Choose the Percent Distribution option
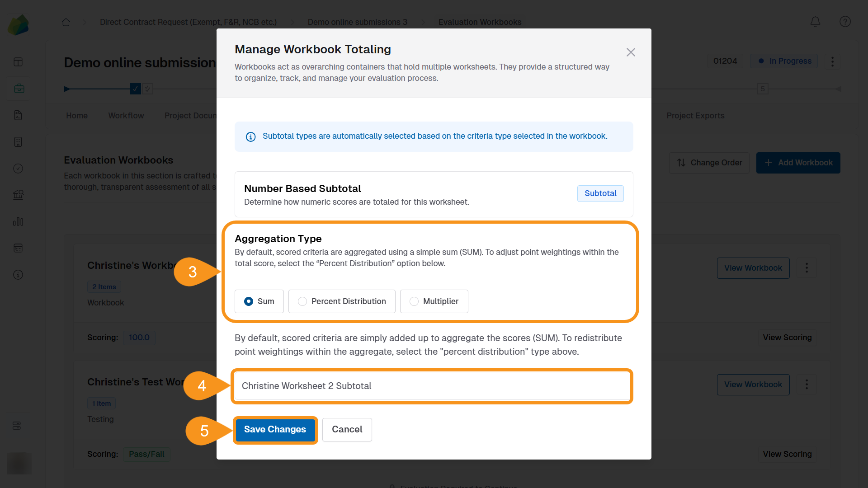 [x=302, y=301]
